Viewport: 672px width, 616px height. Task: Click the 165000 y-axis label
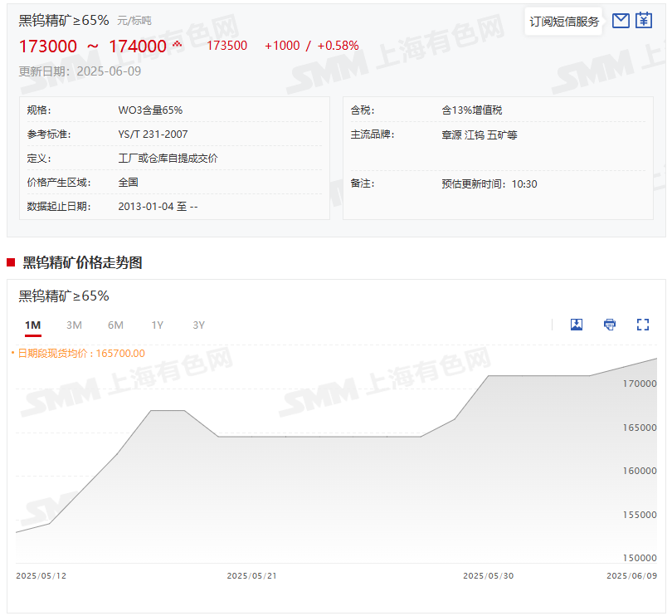640,428
